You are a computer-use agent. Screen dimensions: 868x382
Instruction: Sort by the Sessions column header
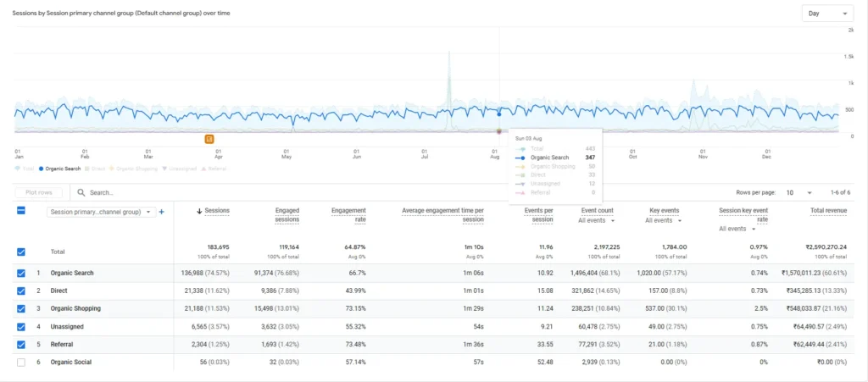click(217, 211)
